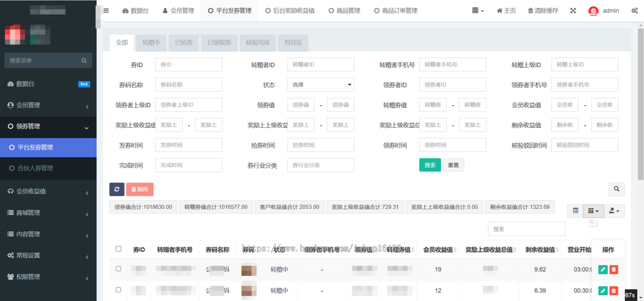Select the 核验完成 filter tab
Image resolution: width=644 pixels, height=301 pixels.
click(258, 43)
